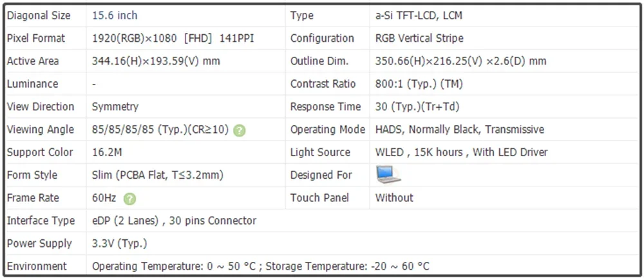This screenshot has height=278, width=644.
Task: Click the Touch Panel Without value
Action: tap(394, 198)
